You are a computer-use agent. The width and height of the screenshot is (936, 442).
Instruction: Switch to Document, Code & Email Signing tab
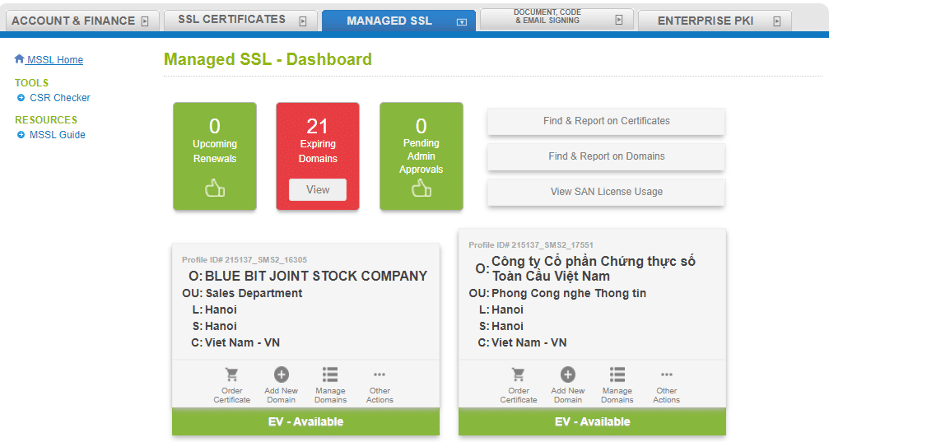coord(546,19)
